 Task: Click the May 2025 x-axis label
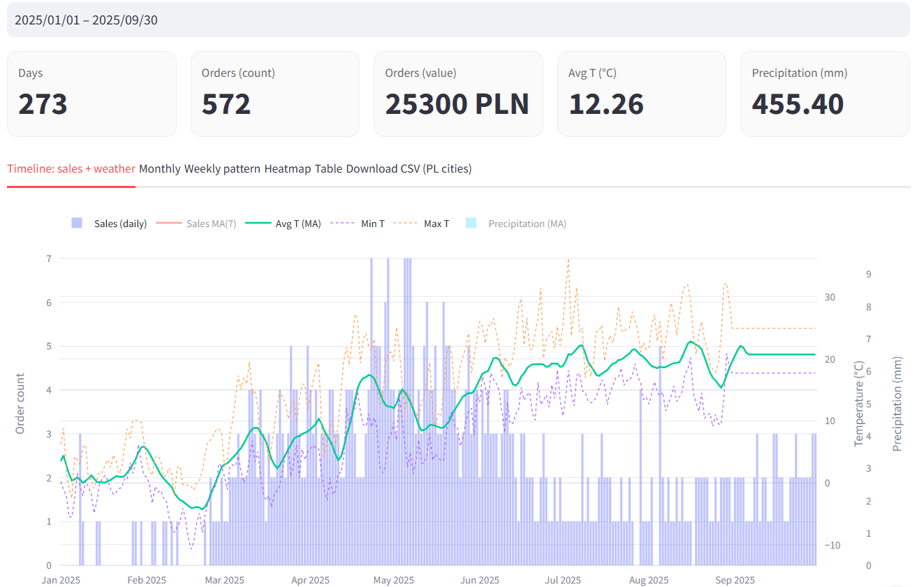tap(394, 580)
